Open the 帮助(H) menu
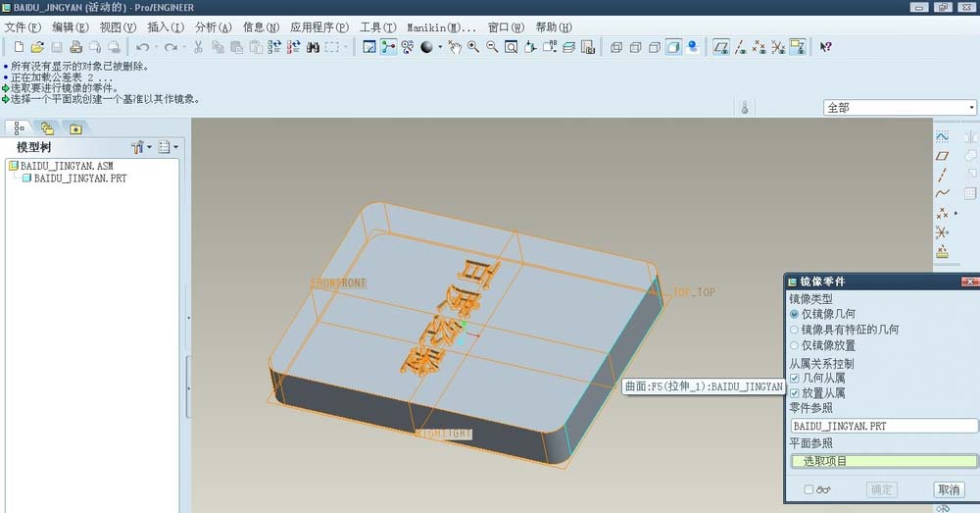 coord(554,27)
